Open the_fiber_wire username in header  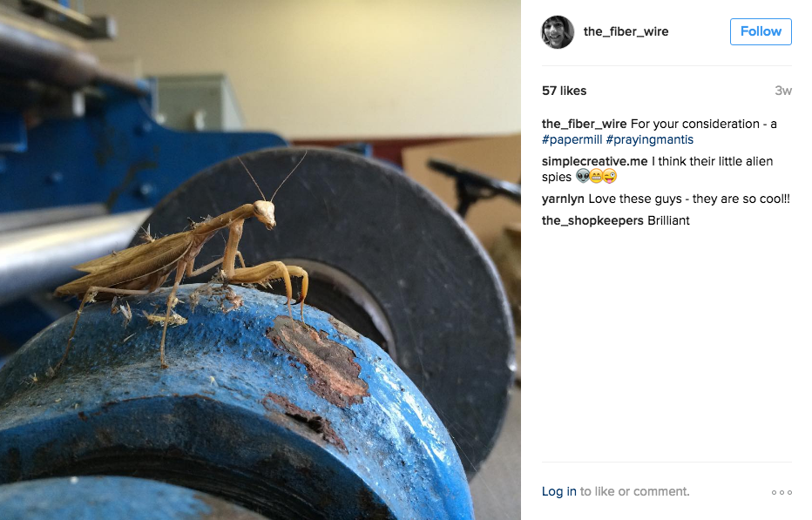tap(626, 31)
